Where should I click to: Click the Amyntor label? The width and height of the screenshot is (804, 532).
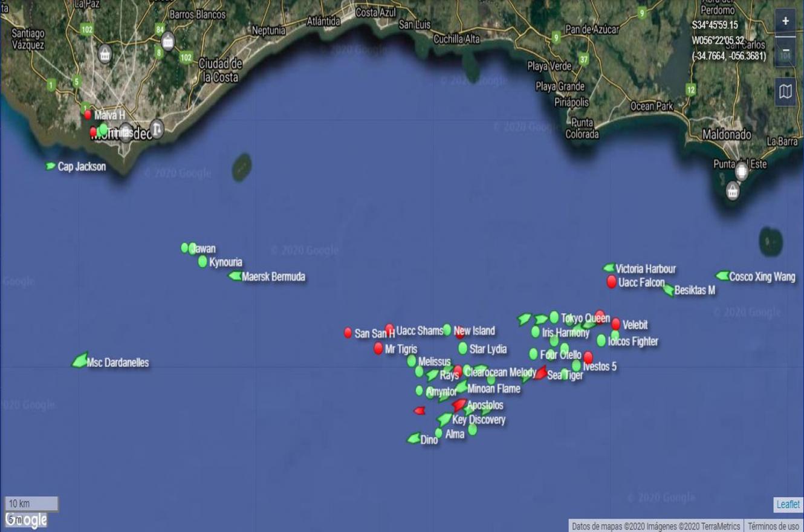click(442, 392)
